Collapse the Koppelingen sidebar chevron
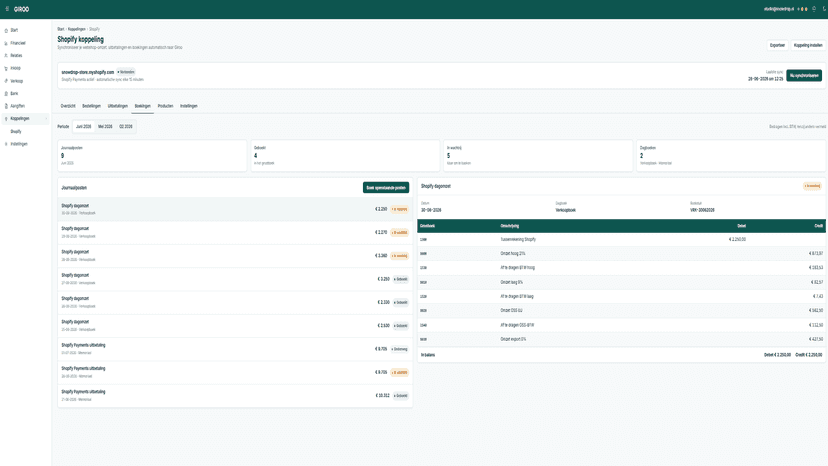 46,119
